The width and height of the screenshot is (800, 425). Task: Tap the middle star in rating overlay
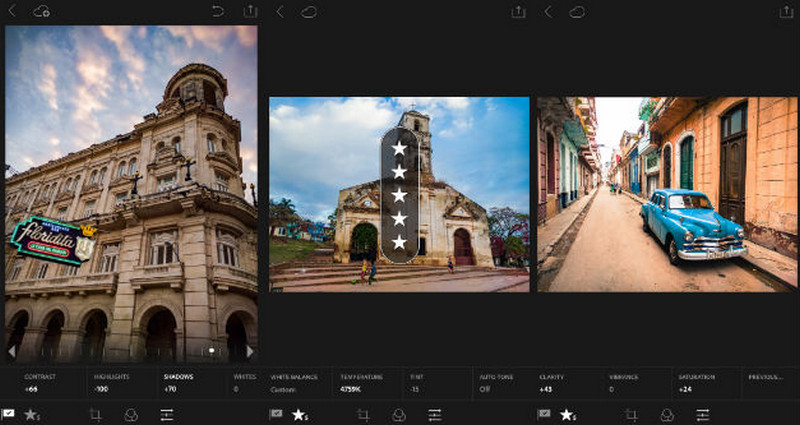399,195
